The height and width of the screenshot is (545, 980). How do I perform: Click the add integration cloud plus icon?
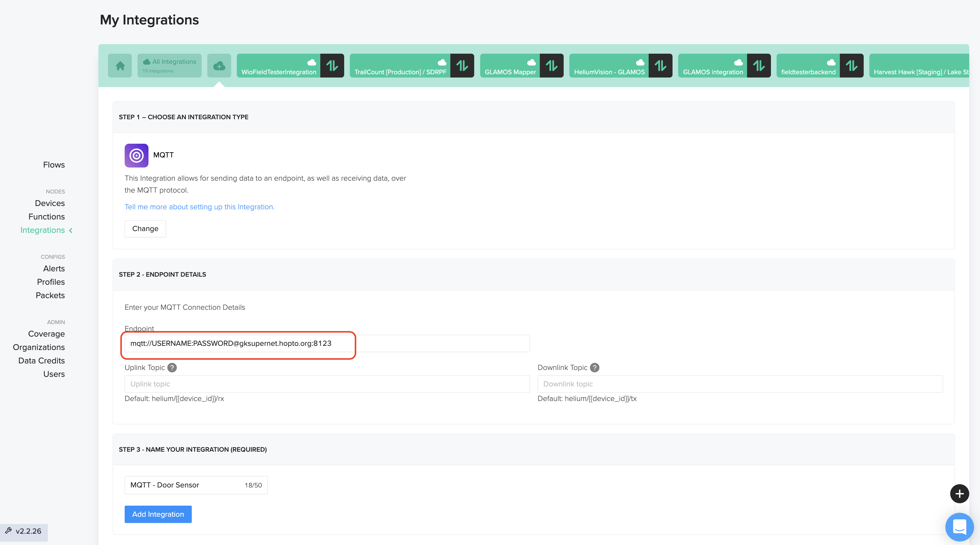pos(219,66)
